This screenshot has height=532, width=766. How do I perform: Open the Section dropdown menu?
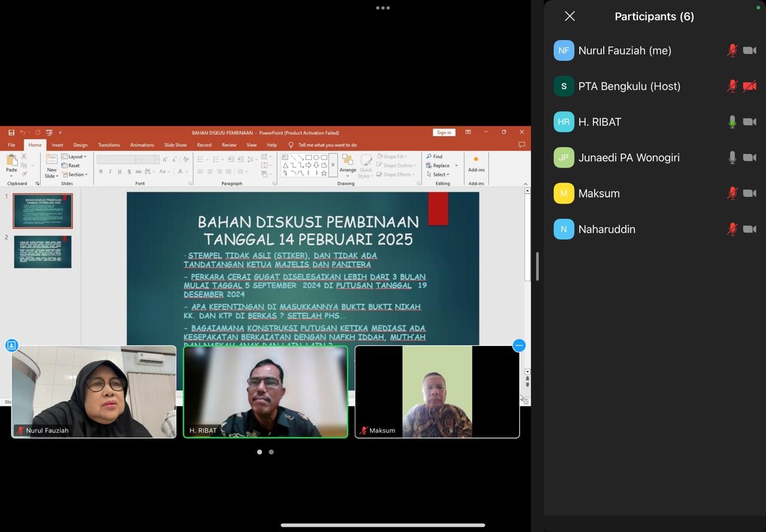pos(74,175)
